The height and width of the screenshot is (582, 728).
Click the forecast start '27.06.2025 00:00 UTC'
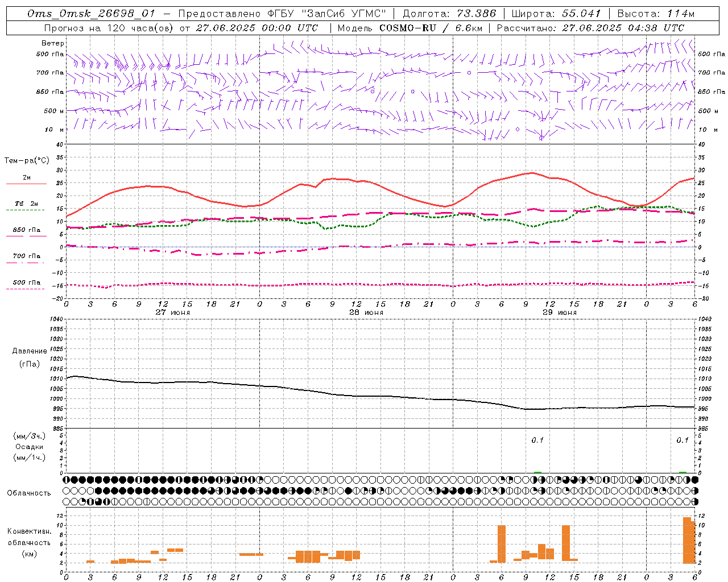click(x=257, y=28)
